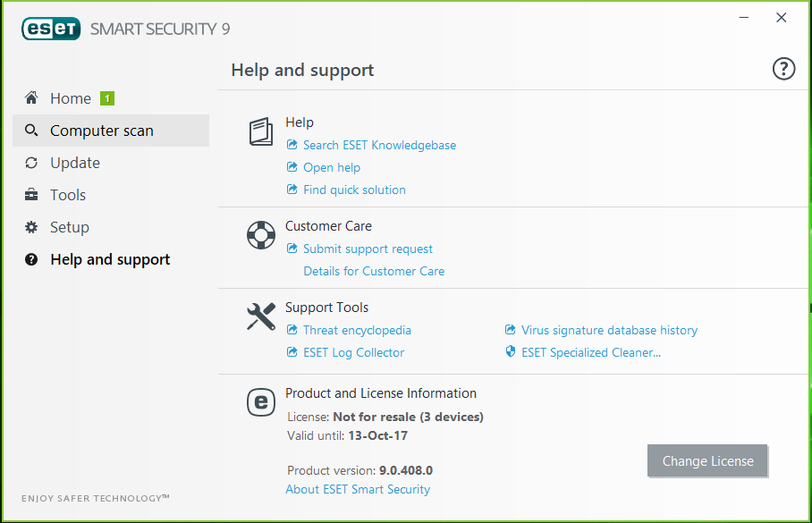
Task: Click the question mark help icon
Action: (x=783, y=69)
